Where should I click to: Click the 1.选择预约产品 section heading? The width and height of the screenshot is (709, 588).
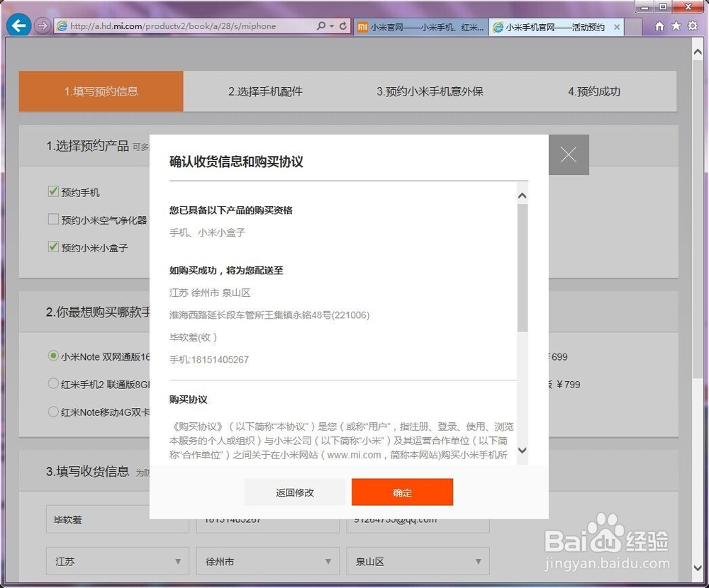tap(88, 146)
